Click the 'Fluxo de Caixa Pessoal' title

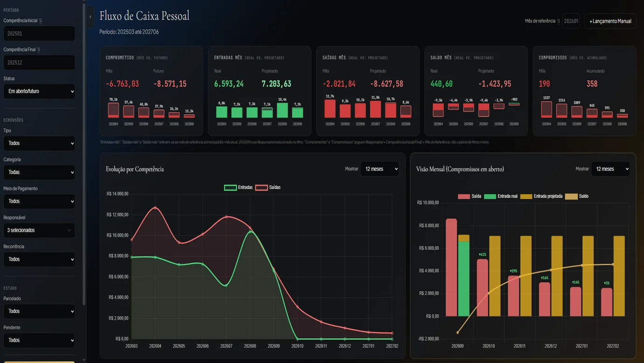[145, 16]
